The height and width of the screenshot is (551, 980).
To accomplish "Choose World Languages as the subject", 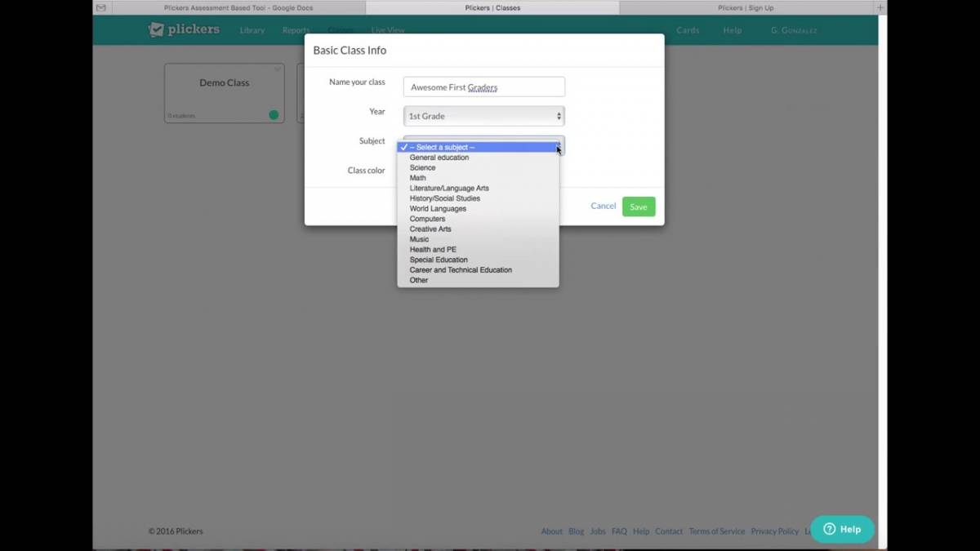I will 478,208.
